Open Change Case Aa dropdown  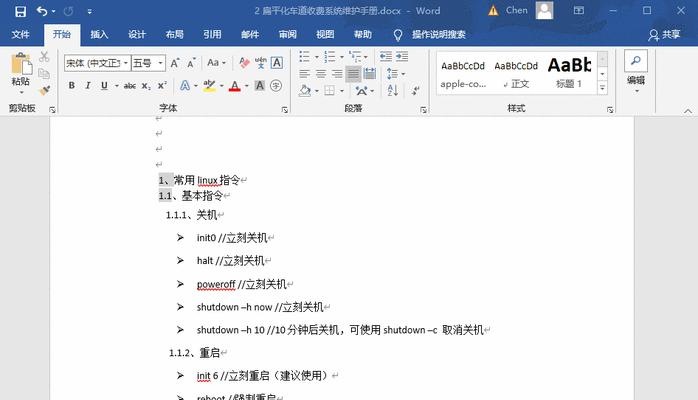point(216,63)
